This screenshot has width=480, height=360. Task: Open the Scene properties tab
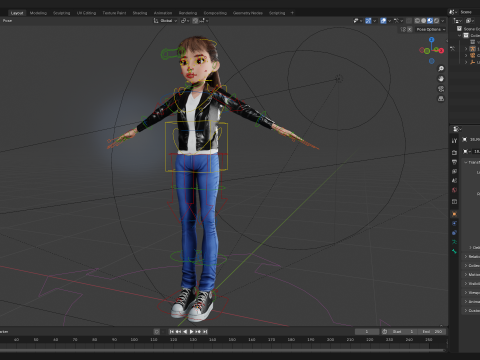pos(454,180)
